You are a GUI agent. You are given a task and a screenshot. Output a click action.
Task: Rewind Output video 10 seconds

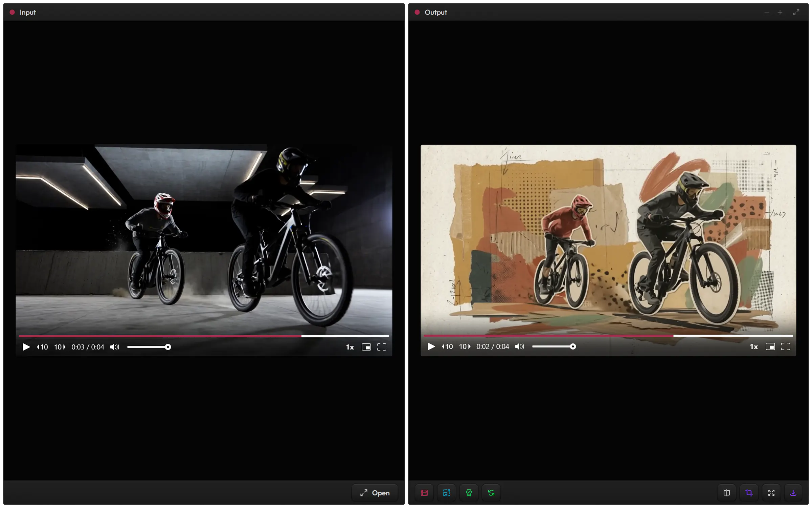[x=448, y=347]
